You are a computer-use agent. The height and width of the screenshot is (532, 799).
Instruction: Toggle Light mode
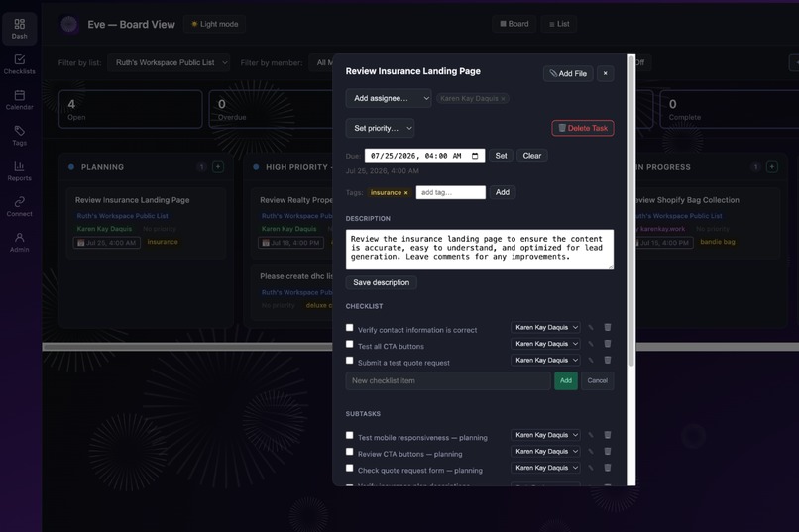(214, 24)
